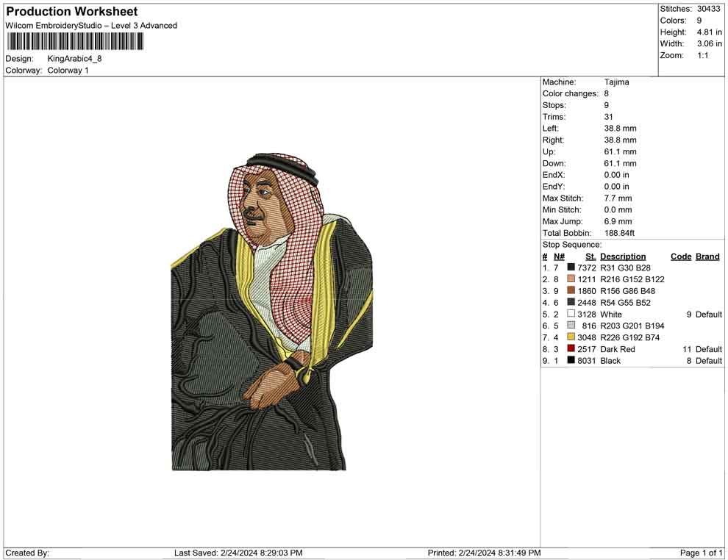728x560 pixels.
Task: Click the 'Production Worksheet' title
Action: click(x=72, y=12)
